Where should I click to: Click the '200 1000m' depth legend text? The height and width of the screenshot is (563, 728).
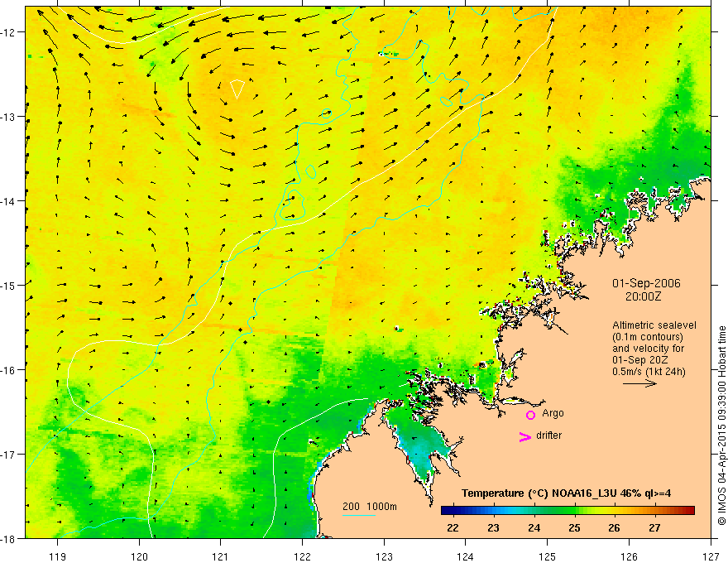(x=370, y=507)
